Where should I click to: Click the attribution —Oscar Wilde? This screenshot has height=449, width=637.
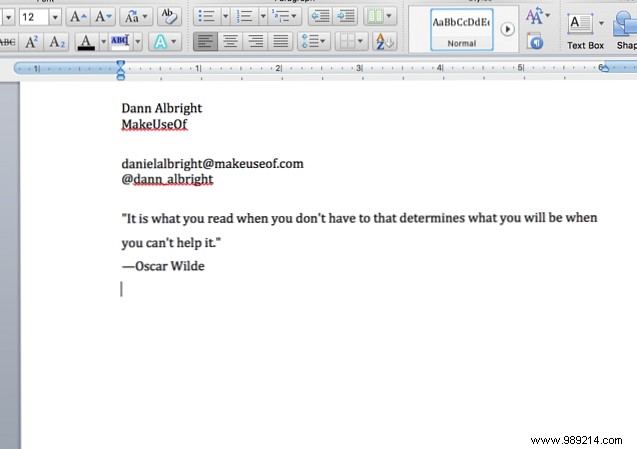pyautogui.click(x=163, y=266)
